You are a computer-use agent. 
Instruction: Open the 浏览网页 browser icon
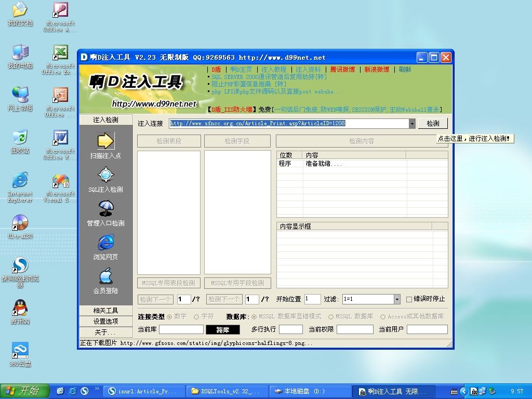106,242
